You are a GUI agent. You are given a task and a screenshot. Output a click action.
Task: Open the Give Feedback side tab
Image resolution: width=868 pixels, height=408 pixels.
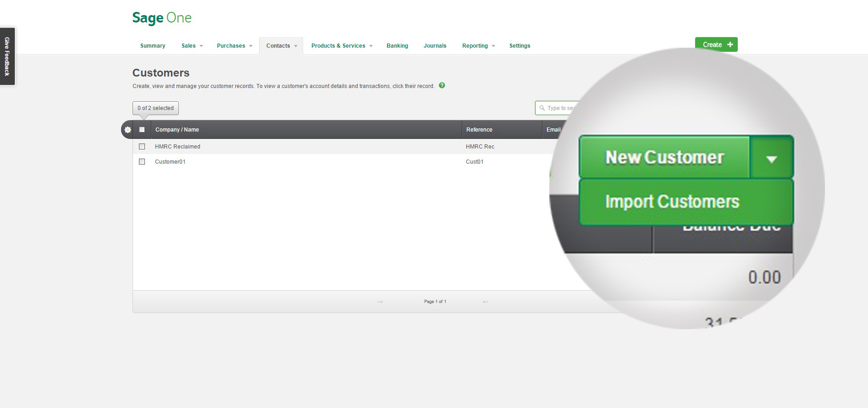coord(7,56)
